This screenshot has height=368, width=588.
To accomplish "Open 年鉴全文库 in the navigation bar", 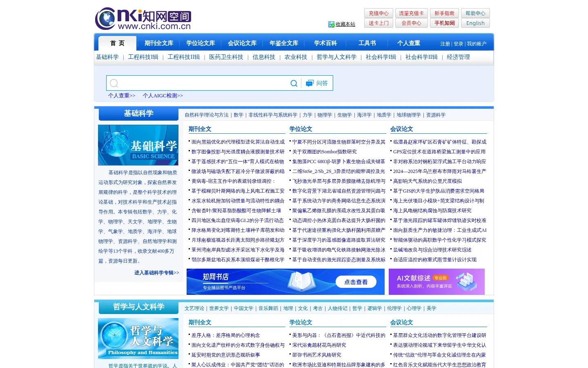I will 284,43.
